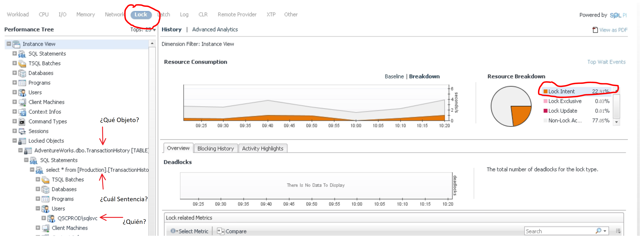Open the Top Wait Events link
Image resolution: width=644 pixels, height=241 pixels.
[x=606, y=62]
